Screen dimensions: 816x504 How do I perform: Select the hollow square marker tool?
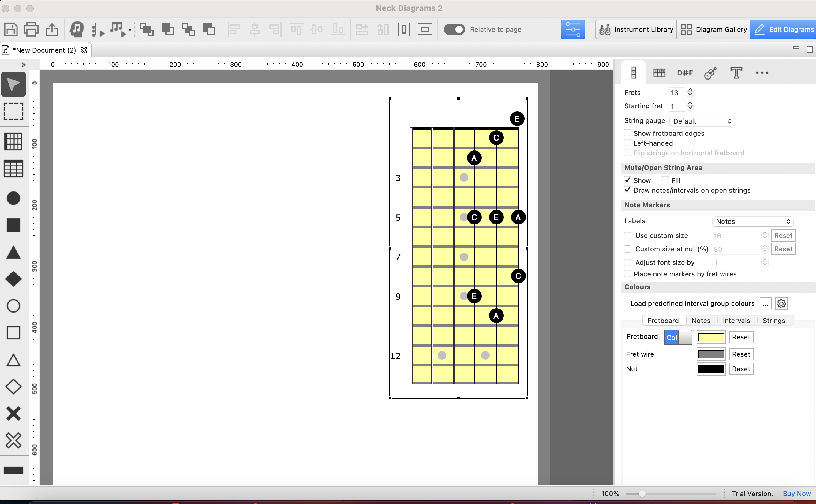tap(13, 333)
